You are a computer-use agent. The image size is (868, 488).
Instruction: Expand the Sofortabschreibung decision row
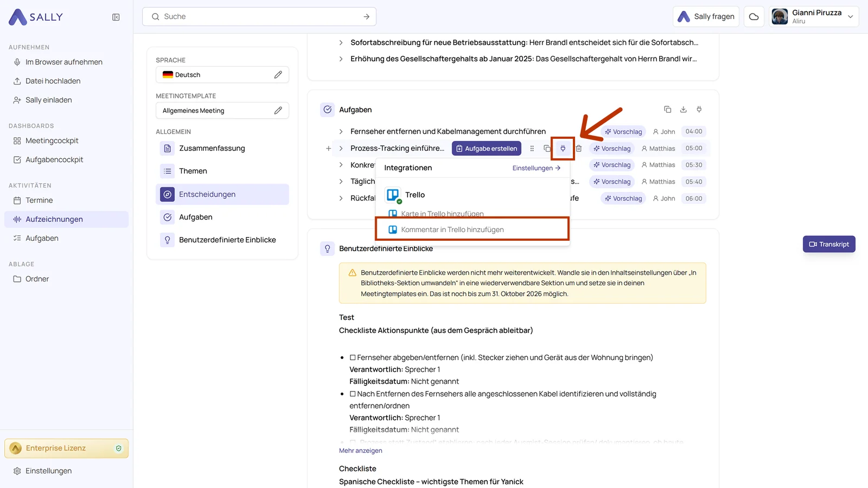(341, 42)
